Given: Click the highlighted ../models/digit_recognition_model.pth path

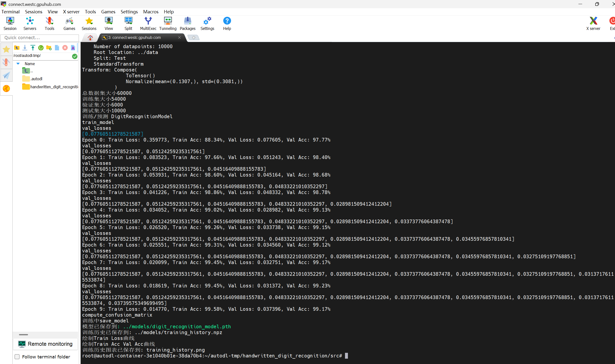Looking at the screenshot, I should [x=177, y=327].
